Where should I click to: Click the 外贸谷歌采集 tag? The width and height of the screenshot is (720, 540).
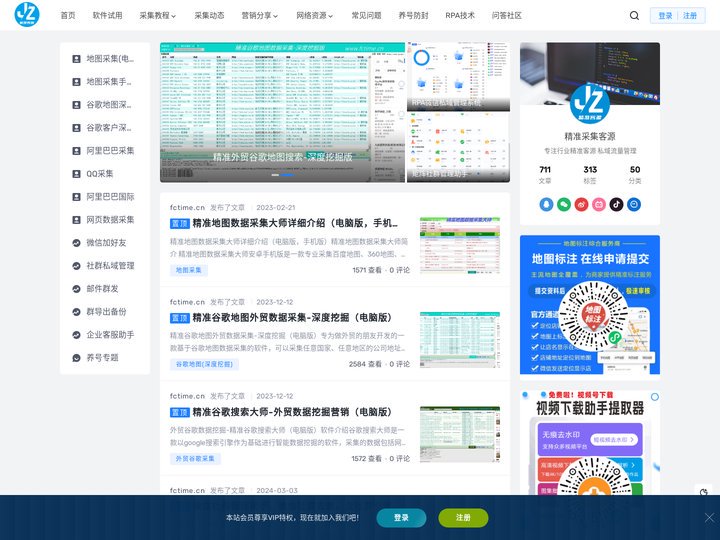tap(195, 458)
